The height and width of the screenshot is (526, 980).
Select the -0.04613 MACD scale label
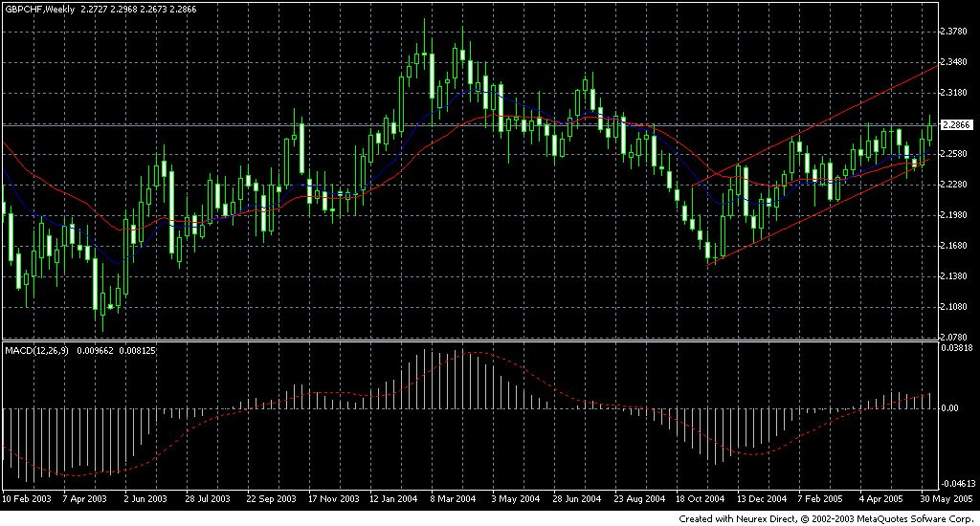pos(959,484)
